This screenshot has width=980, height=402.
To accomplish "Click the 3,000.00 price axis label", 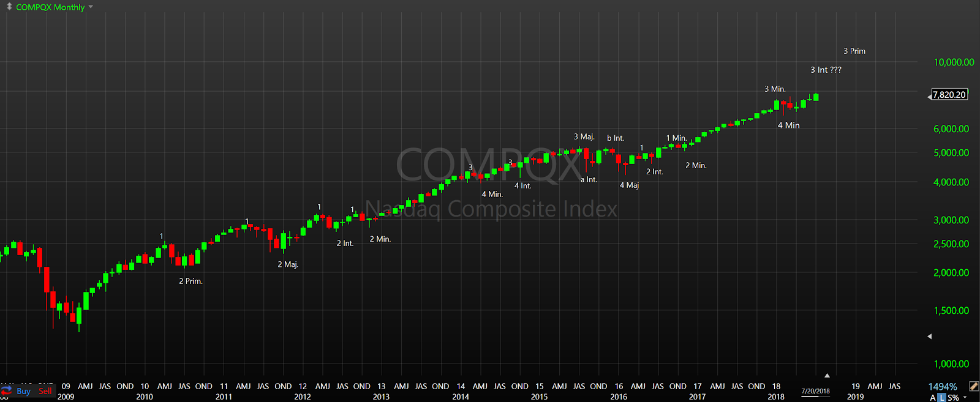I will 951,220.
